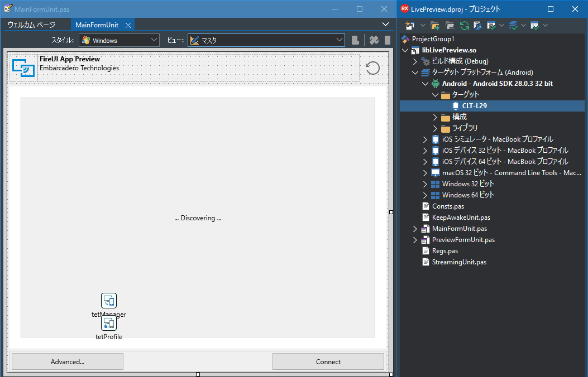Select KeepAwakeUnit.pas in project tree
Screen dimensions: 588x377
(461, 217)
